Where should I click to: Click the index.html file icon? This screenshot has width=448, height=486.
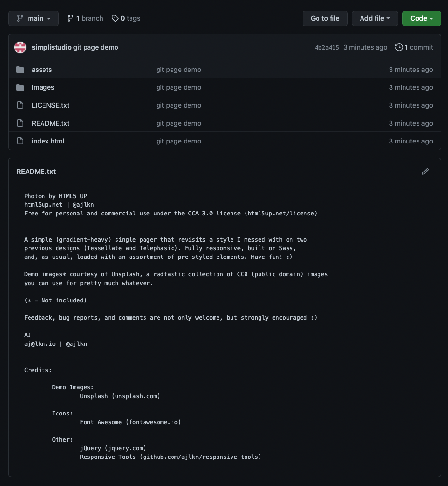click(20, 141)
